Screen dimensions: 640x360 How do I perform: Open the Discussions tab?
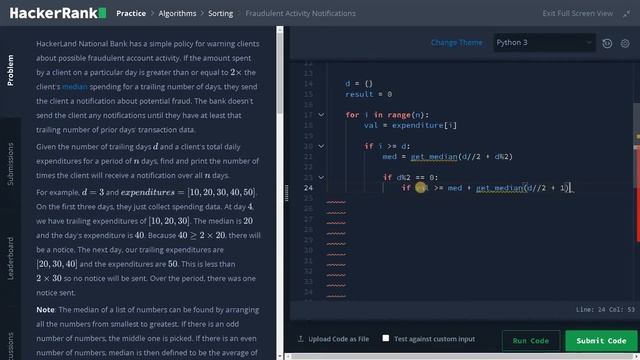(10, 345)
